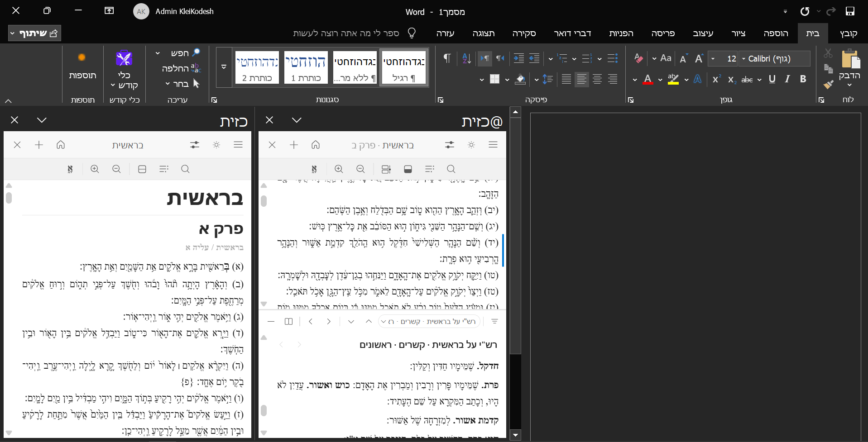The width and height of the screenshot is (868, 442).
Task: Open the Calibri font name dropdown
Action: (x=743, y=59)
